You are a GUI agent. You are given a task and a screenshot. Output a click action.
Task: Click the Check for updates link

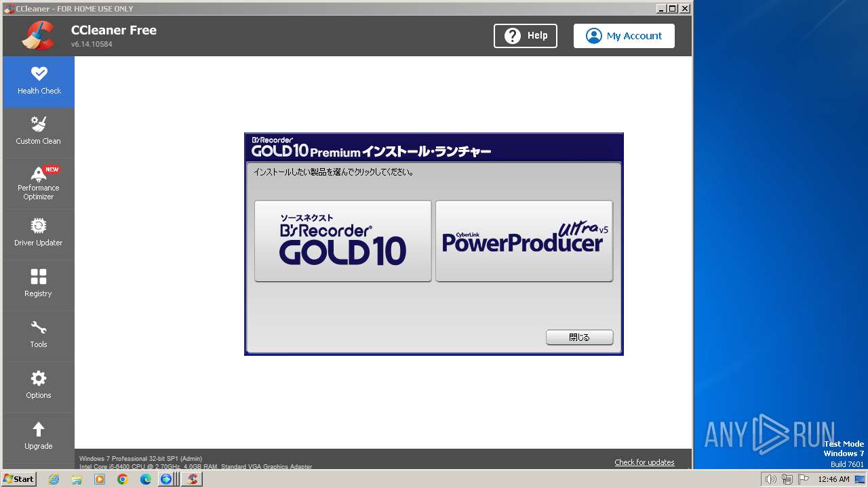(644, 462)
